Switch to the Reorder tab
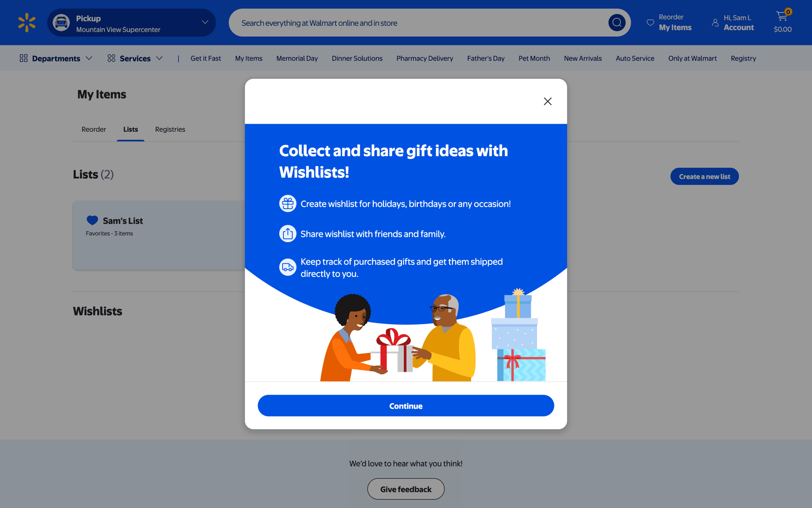 94,129
